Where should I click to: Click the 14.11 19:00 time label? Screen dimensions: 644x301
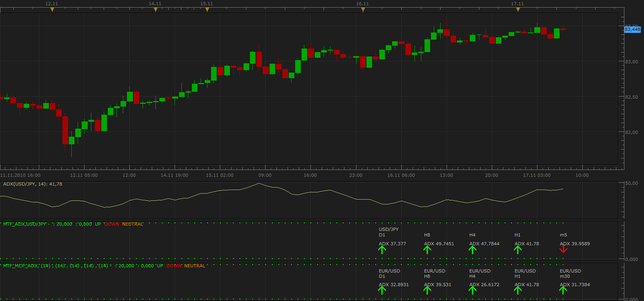(x=174, y=175)
